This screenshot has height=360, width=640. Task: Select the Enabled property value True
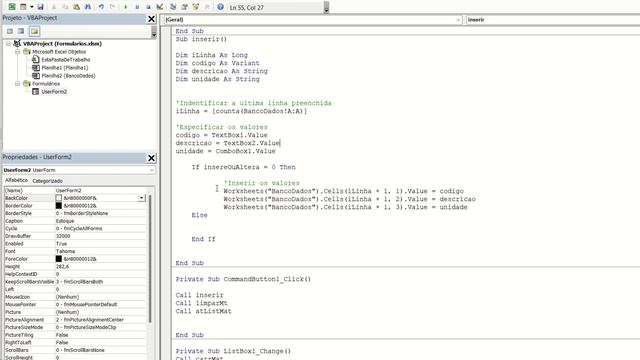tap(61, 244)
